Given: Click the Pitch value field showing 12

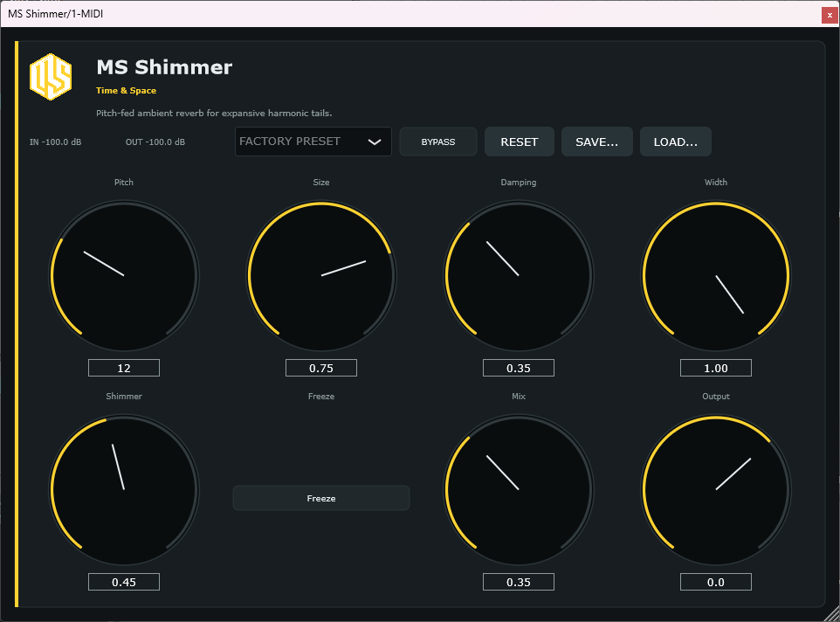Looking at the screenshot, I should [x=124, y=368].
